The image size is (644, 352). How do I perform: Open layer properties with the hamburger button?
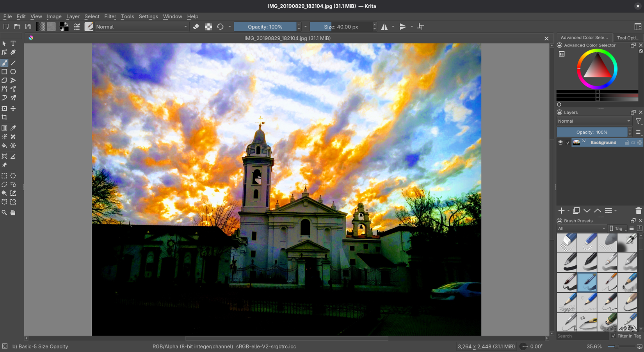[x=639, y=132]
